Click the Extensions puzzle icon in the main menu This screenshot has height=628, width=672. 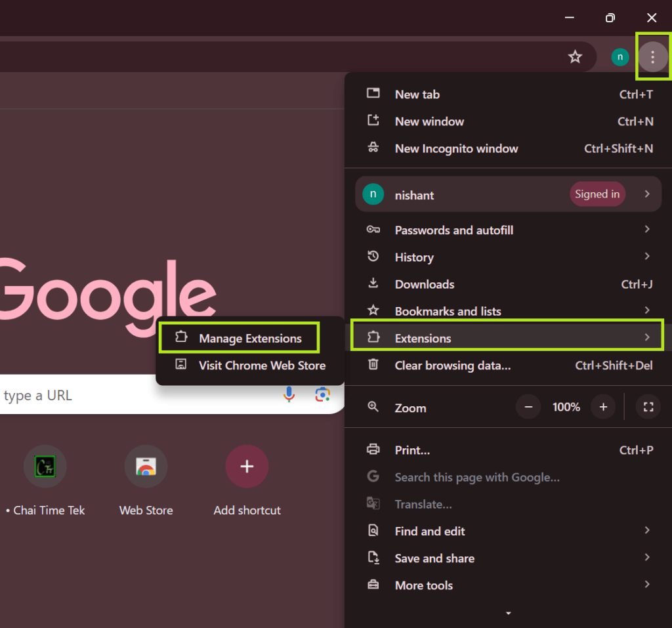click(x=373, y=337)
